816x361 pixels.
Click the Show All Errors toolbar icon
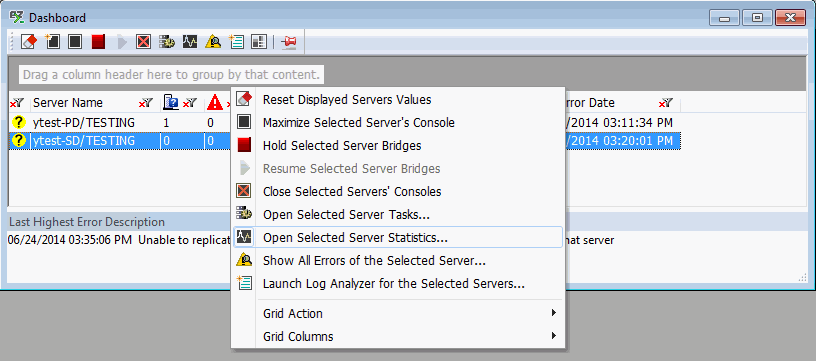tap(213, 42)
